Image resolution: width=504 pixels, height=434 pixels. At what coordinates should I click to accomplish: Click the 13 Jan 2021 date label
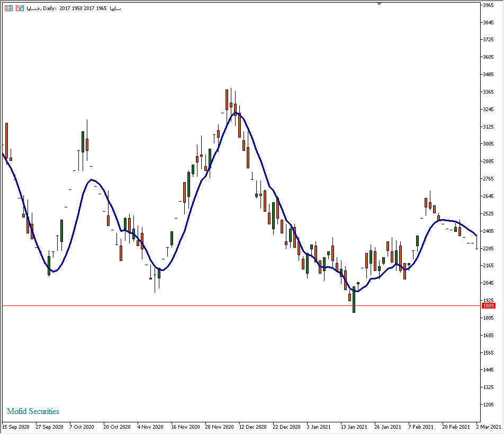pos(354,427)
